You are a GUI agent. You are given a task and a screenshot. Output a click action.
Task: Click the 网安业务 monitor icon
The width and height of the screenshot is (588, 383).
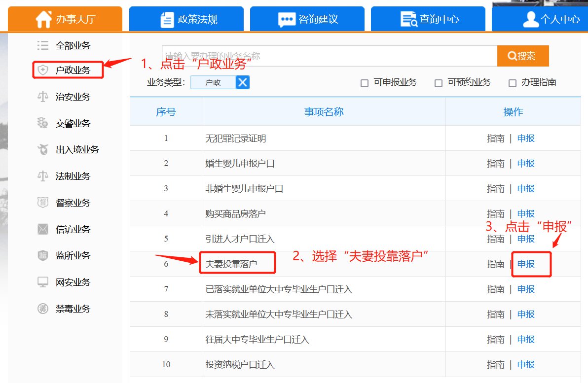coord(43,282)
